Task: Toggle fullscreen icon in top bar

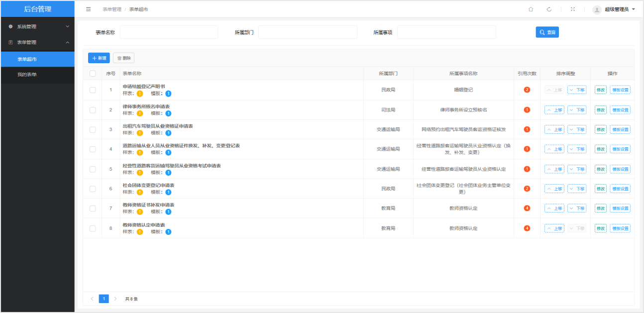Action: 573,9
